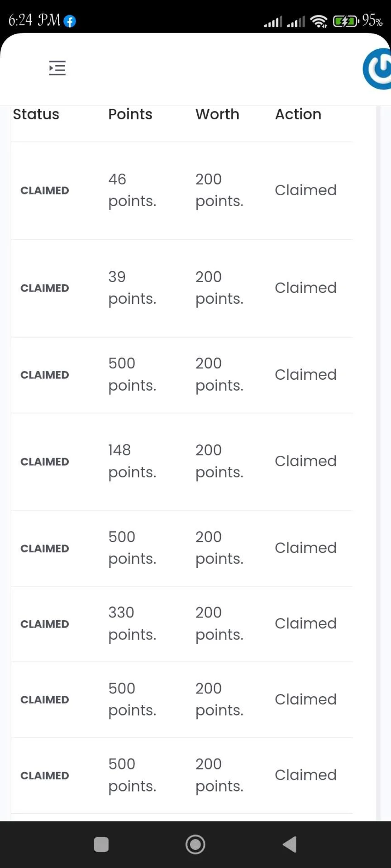Tap the Android back triangle button
Viewport: 391px width, 868px height.
(x=289, y=844)
